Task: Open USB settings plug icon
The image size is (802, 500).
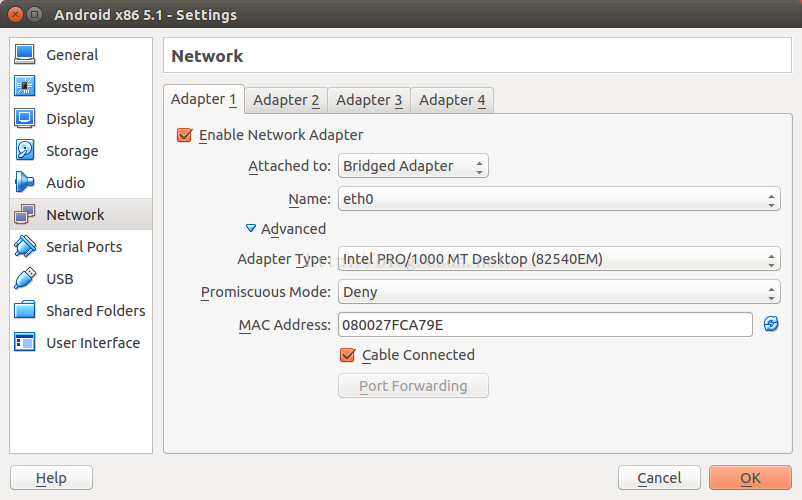Action: click(x=25, y=279)
